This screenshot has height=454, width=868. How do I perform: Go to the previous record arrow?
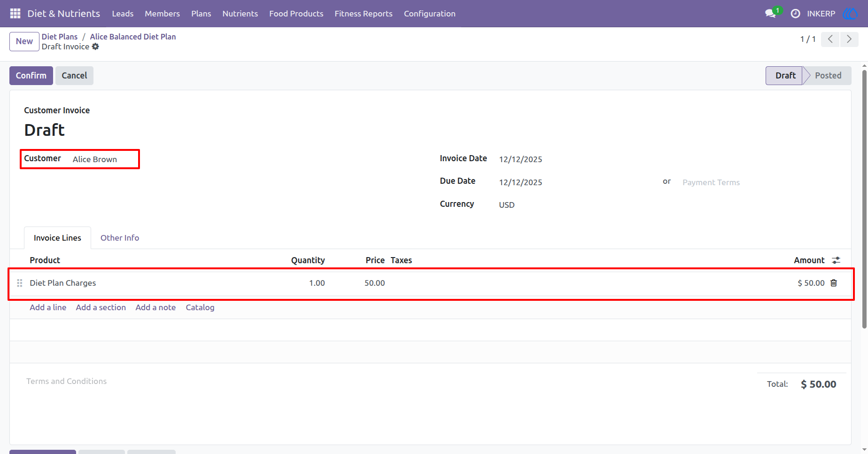pyautogui.click(x=830, y=39)
